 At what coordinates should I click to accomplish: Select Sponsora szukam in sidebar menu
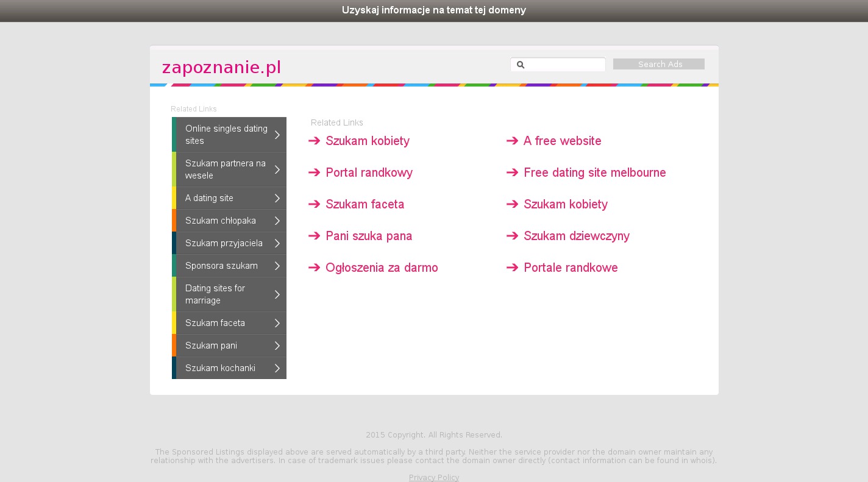click(221, 266)
